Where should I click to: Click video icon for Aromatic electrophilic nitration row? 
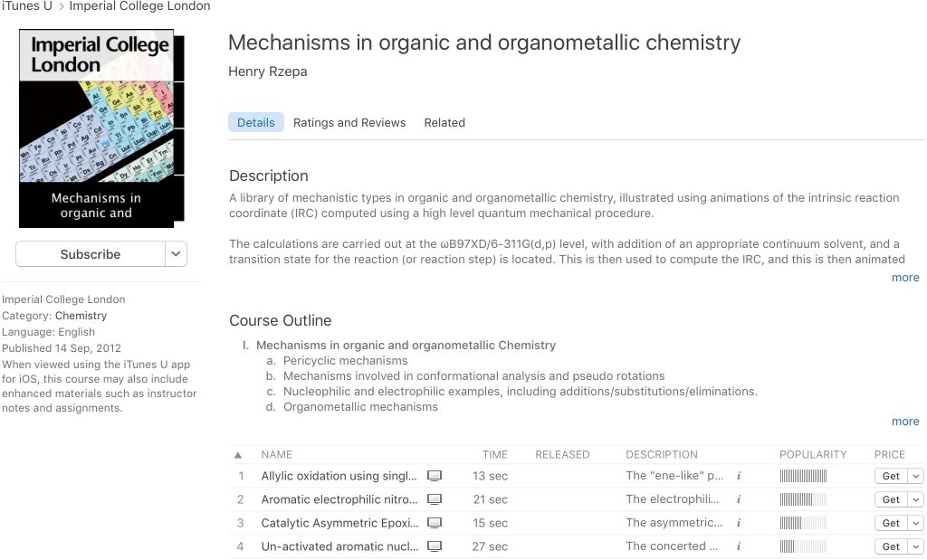(x=435, y=499)
